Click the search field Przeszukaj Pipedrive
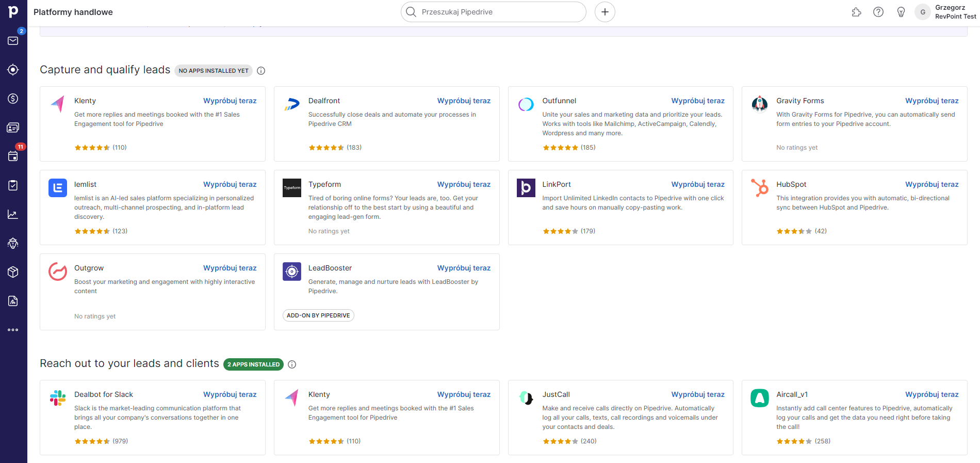Image resolution: width=980 pixels, height=463 pixels. tap(493, 12)
